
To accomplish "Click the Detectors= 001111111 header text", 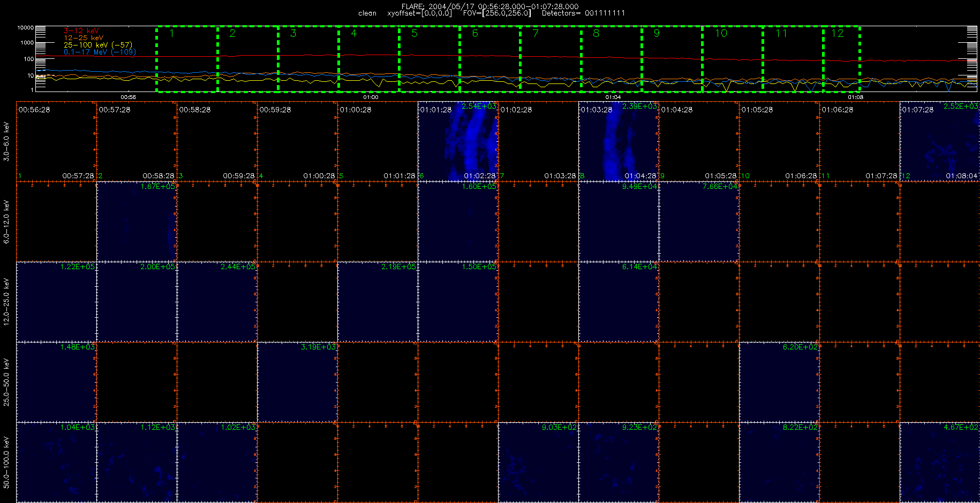I will [583, 13].
